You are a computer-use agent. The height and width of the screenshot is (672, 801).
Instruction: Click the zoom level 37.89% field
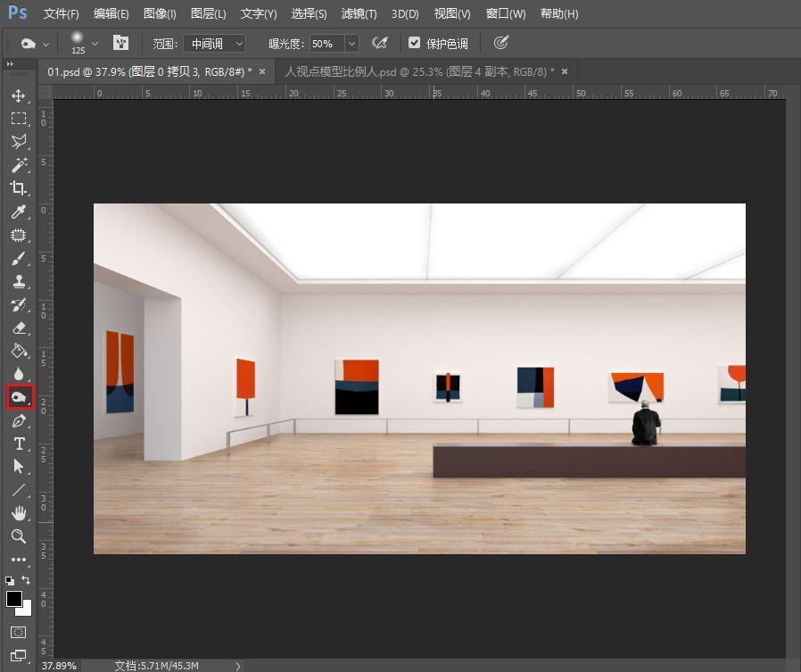[59, 666]
